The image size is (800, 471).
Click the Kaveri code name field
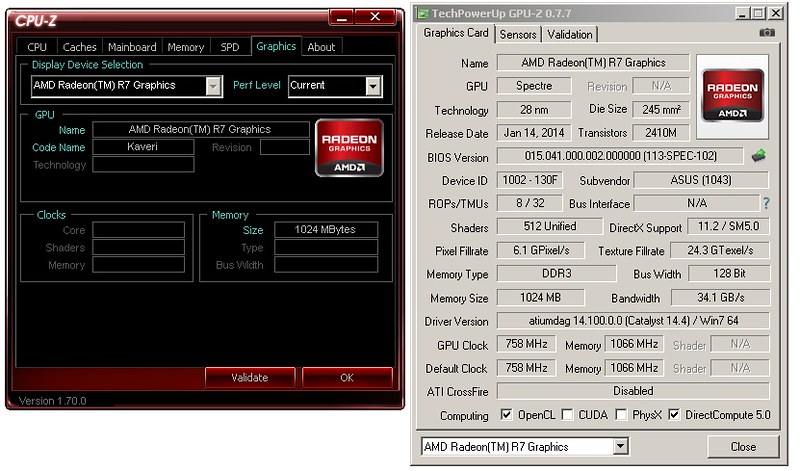(143, 147)
